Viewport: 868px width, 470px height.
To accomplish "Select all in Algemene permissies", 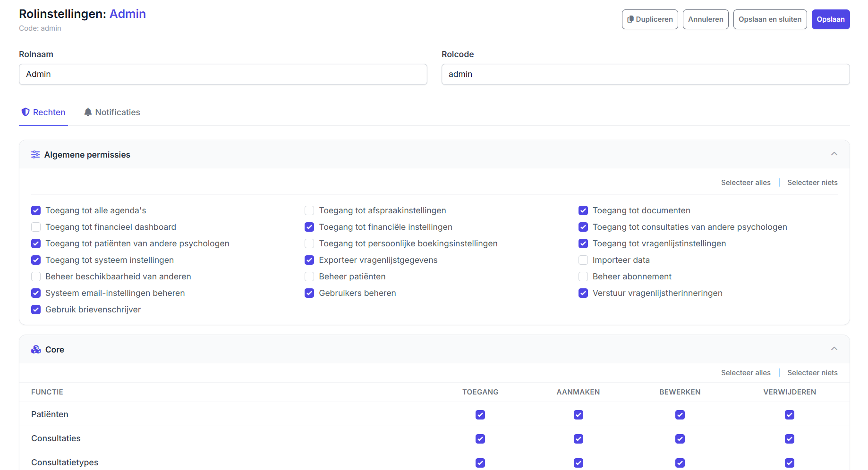I will tap(746, 183).
